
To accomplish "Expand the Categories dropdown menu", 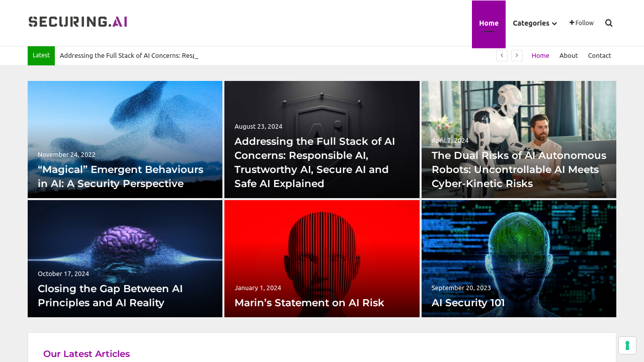I will coord(534,23).
